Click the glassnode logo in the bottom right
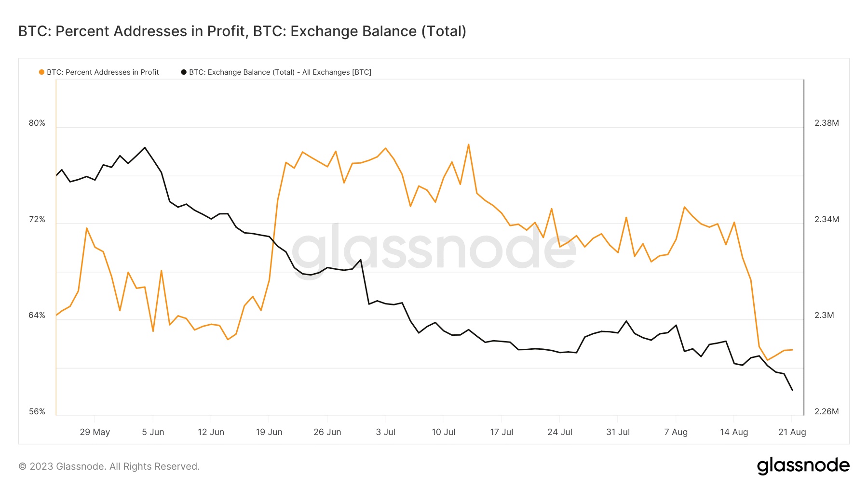 (x=803, y=466)
